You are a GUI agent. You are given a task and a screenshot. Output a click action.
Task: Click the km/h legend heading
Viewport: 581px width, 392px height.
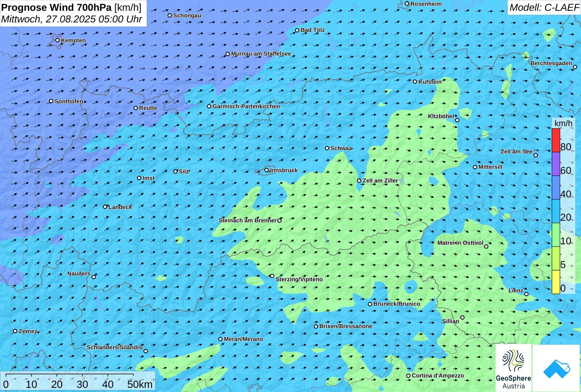click(x=563, y=123)
